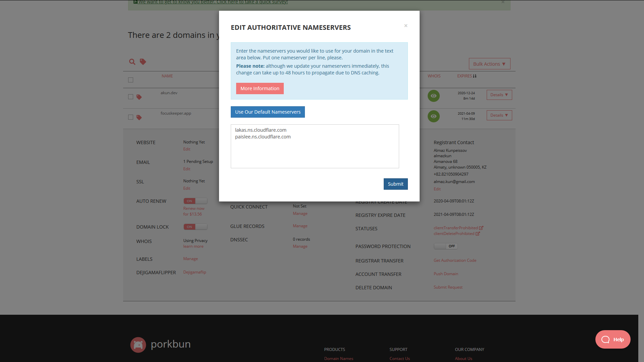Click the tag icon beside focuskeeper.app
Image resolution: width=644 pixels, height=362 pixels.
coord(139,118)
